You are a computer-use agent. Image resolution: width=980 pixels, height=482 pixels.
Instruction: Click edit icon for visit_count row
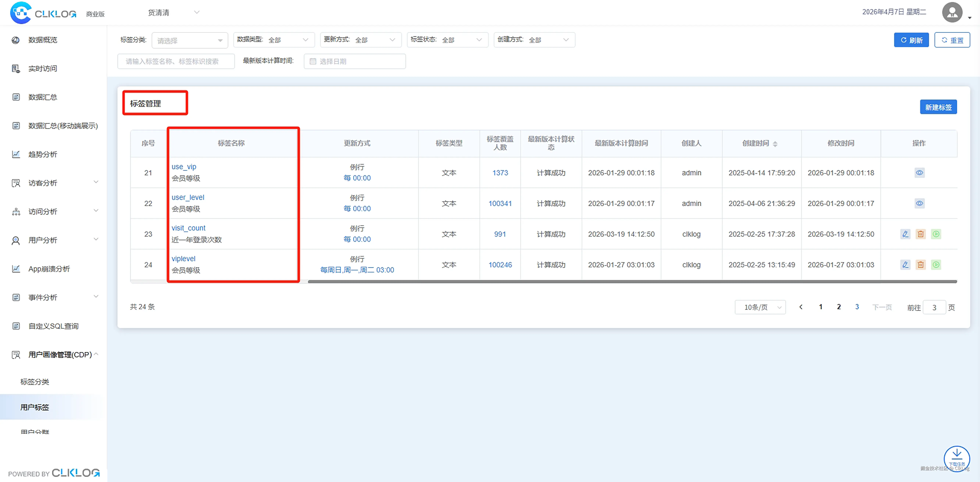tap(905, 234)
